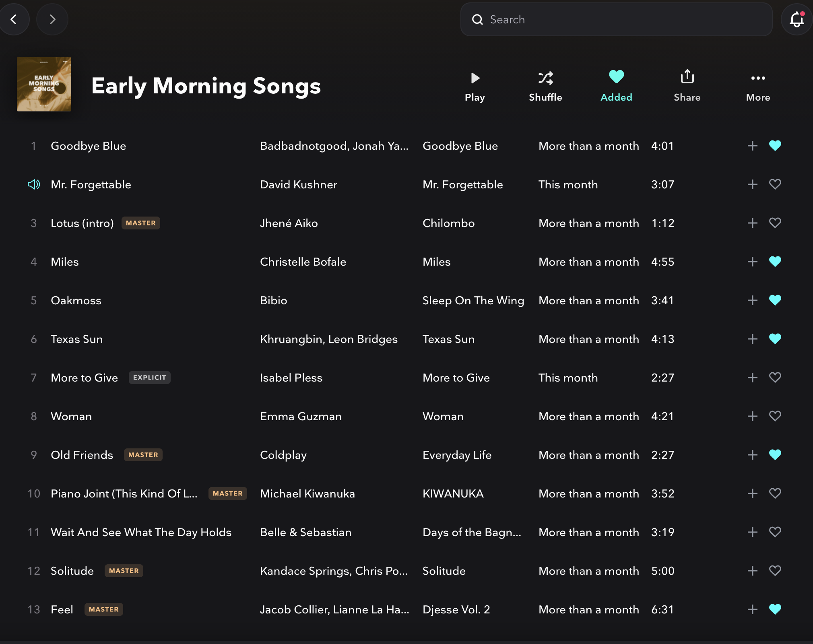Select the Oakmoss track title
This screenshot has width=813, height=644.
coord(76,300)
